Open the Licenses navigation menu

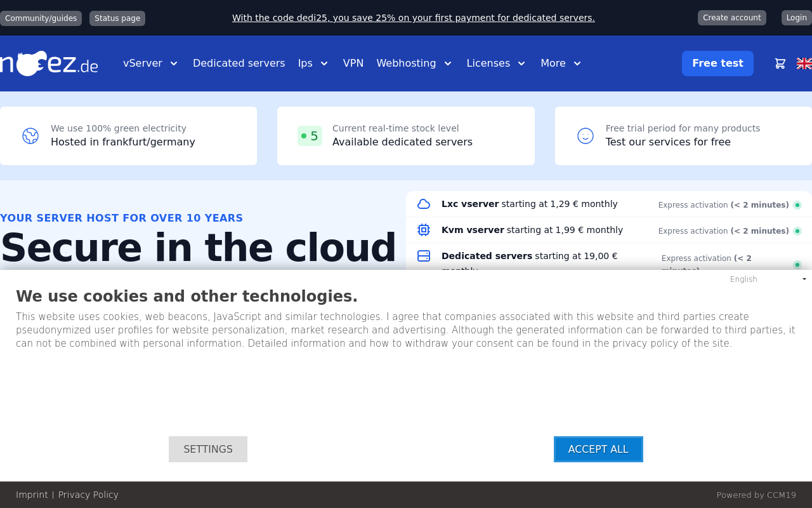coord(495,63)
